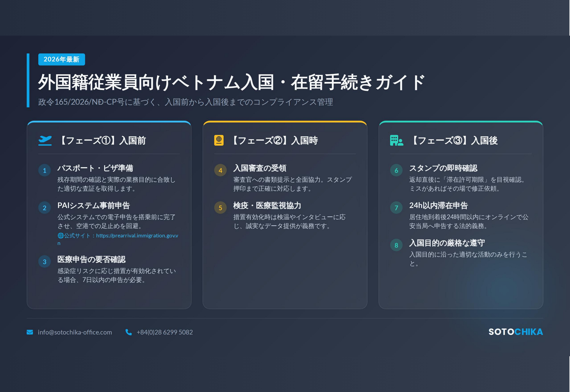Click the passport icon in Phase 2 header

click(219, 140)
